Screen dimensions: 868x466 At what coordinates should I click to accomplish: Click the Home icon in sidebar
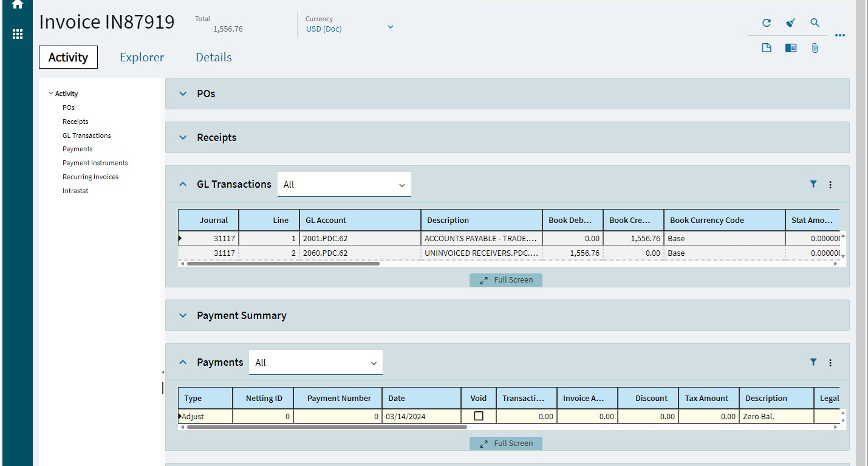click(18, 5)
